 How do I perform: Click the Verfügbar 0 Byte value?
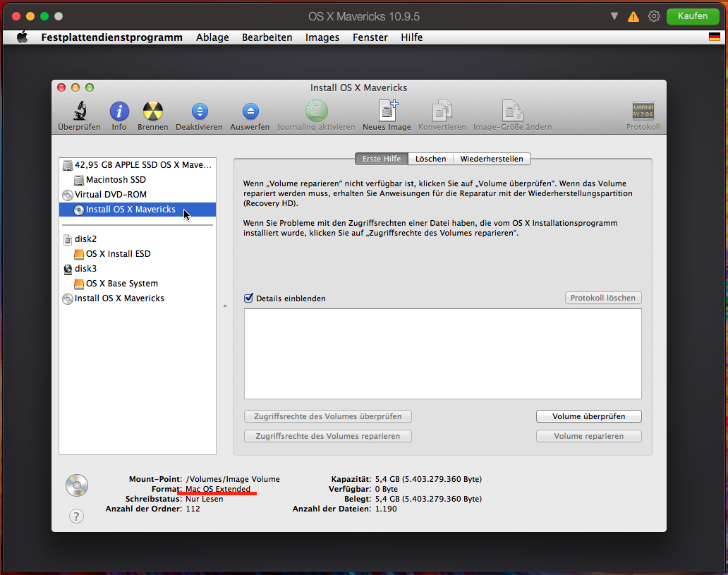click(x=387, y=489)
